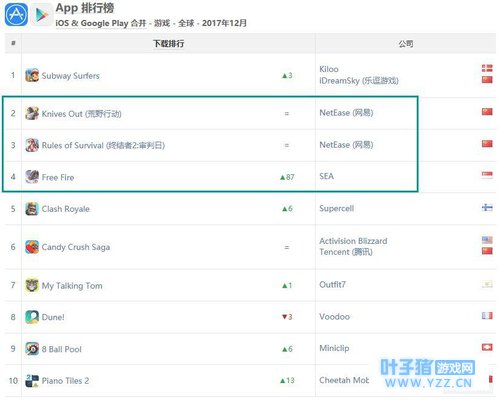499x400 pixels.
Task: Open the Rules of Survival app icon
Action: pos(32,145)
